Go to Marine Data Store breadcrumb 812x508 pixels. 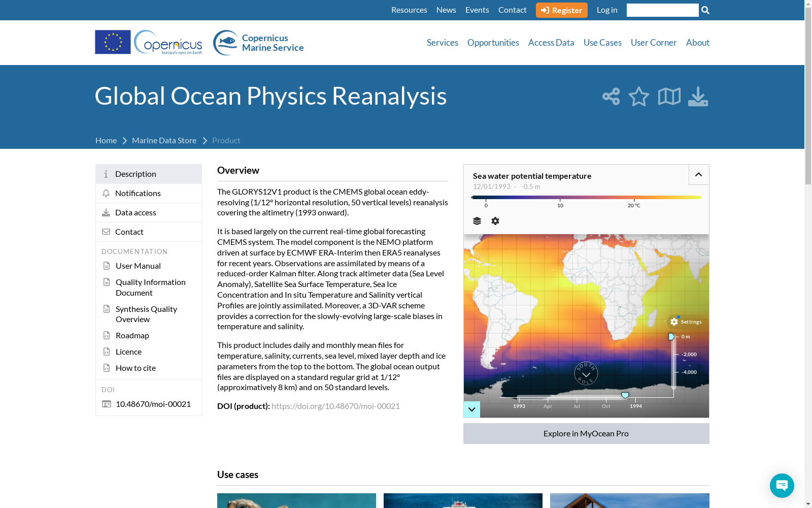(x=164, y=141)
